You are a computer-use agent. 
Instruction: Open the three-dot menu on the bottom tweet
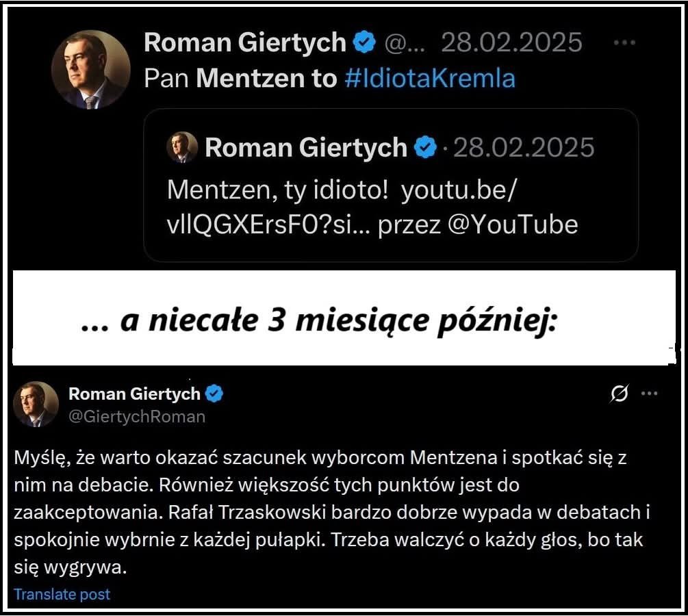[649, 394]
